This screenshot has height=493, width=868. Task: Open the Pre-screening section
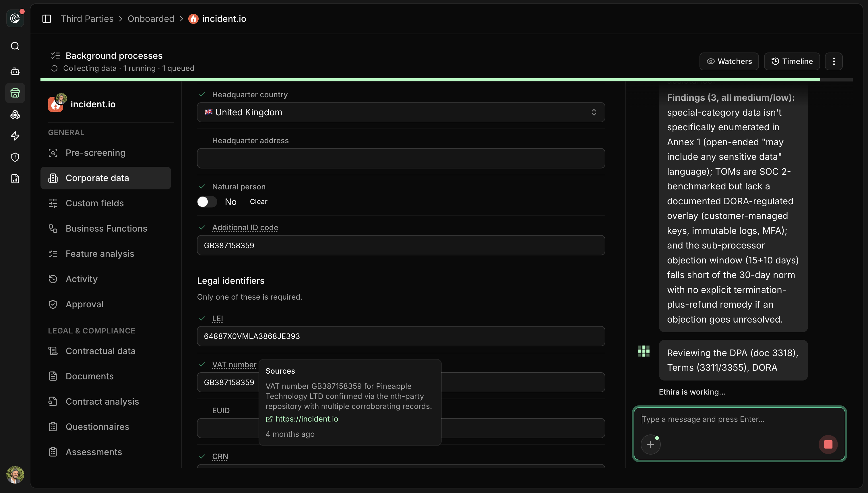coord(105,153)
